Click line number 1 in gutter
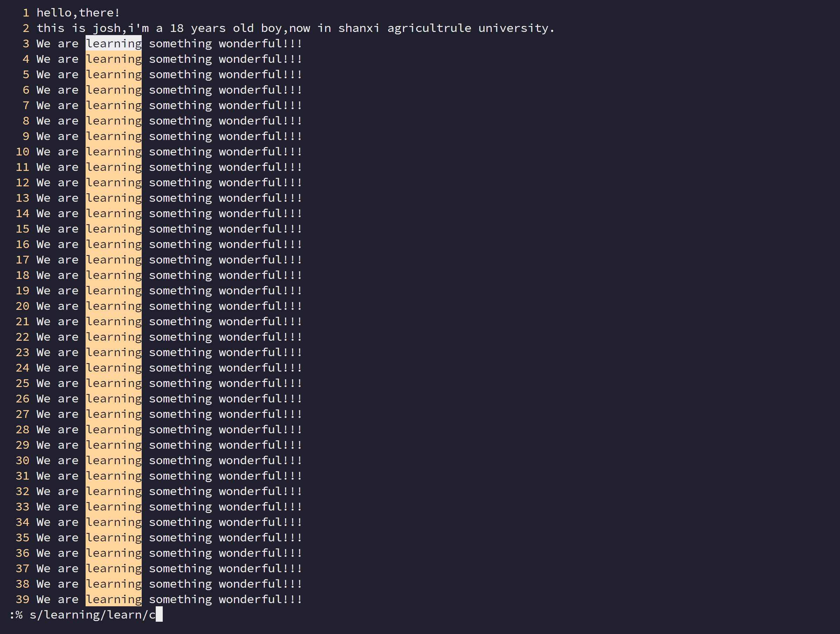840x634 pixels. 26,13
